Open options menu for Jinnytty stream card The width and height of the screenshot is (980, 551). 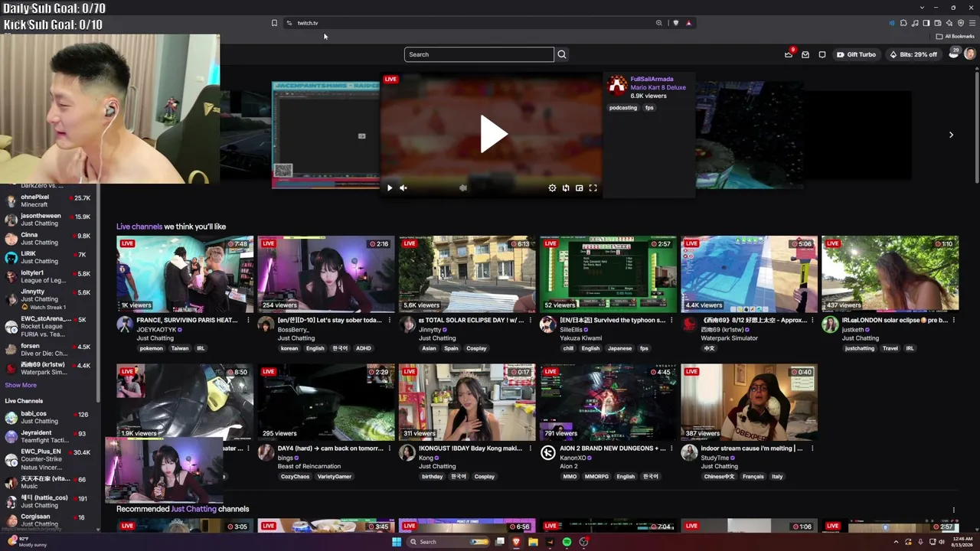[x=530, y=321]
